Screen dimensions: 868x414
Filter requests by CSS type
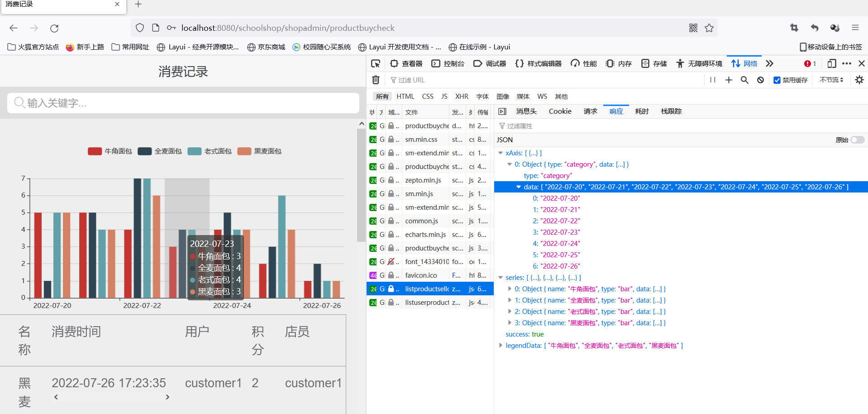coord(428,96)
